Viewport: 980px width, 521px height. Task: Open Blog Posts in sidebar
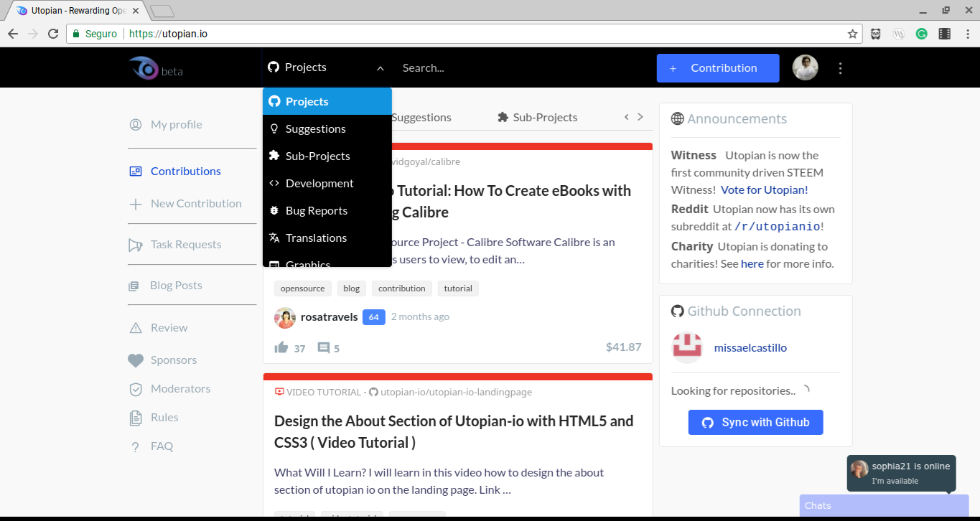(x=176, y=285)
